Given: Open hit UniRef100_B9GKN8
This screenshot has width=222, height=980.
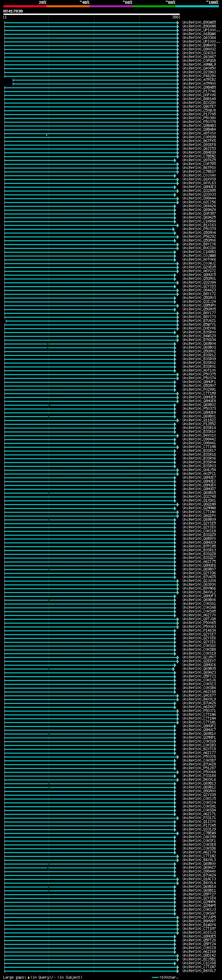Looking at the screenshot, I should (x=199, y=26).
